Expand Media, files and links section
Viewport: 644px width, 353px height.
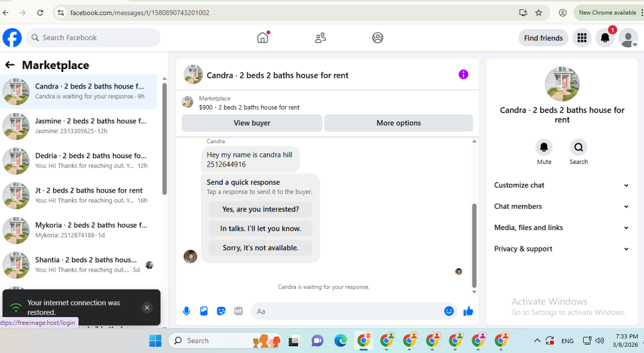(x=562, y=228)
